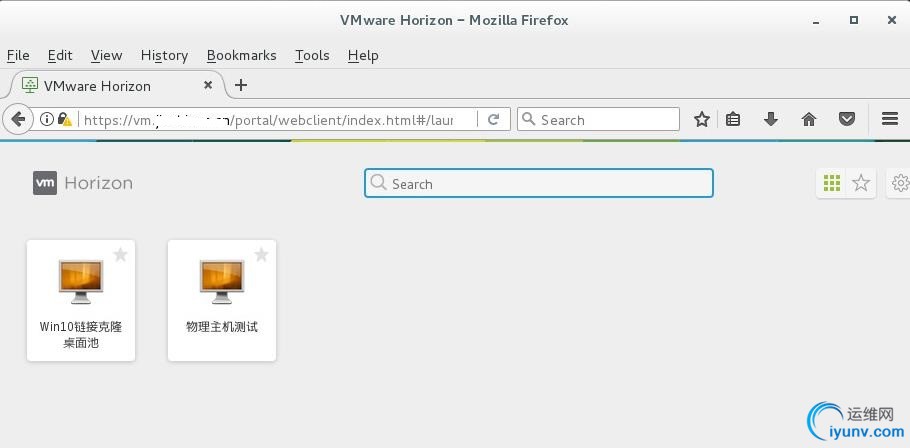Open the View menu
This screenshot has height=448, width=910.
point(106,55)
